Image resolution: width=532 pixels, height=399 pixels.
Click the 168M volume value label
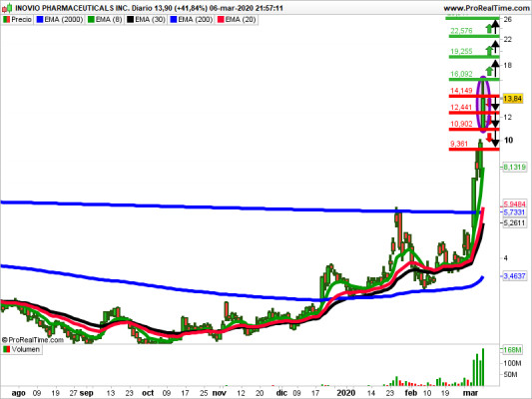pos(512,349)
